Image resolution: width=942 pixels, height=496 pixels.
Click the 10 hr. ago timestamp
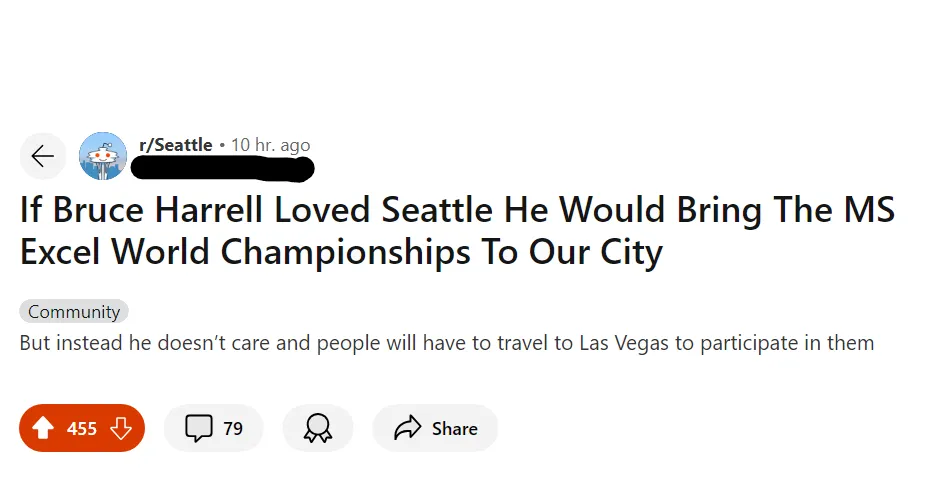(x=270, y=145)
